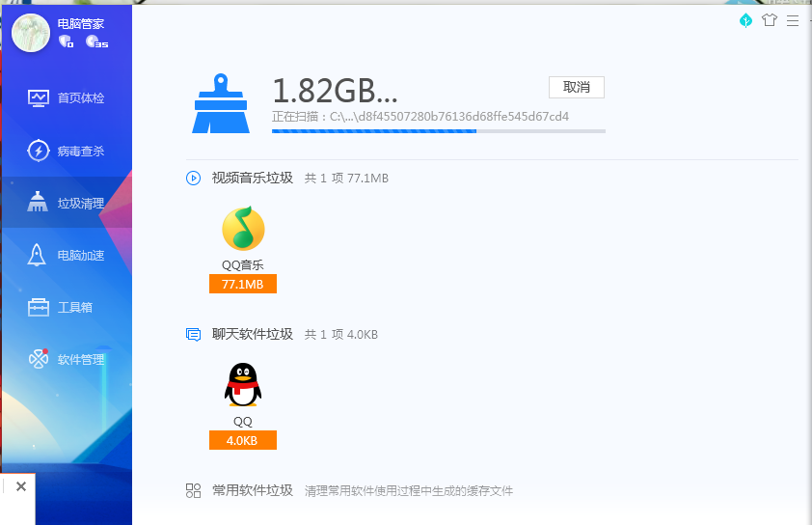812x525 pixels.
Task: Open 软件管理 in the sidebar
Action: [67, 359]
